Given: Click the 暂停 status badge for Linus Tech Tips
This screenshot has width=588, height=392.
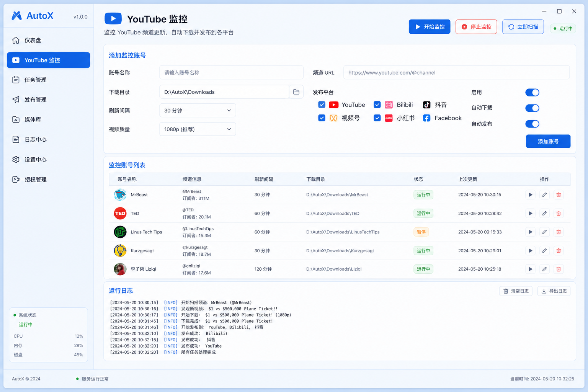Looking at the screenshot, I should (x=421, y=232).
